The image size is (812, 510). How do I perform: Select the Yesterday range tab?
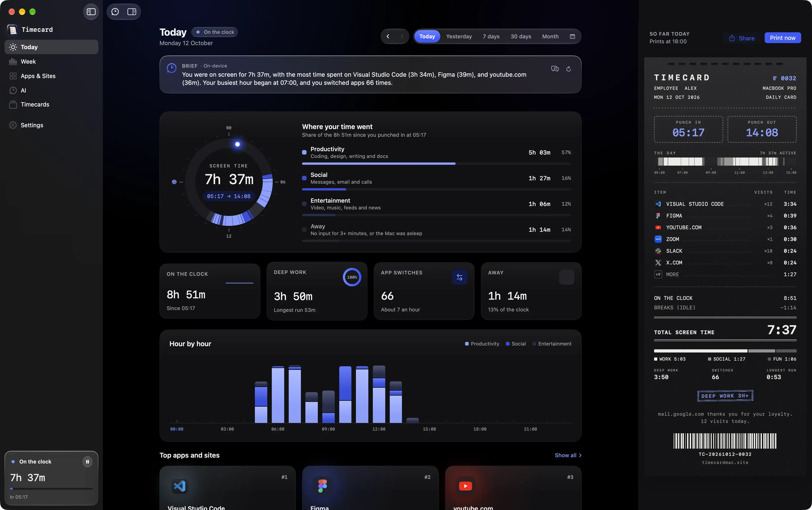459,36
